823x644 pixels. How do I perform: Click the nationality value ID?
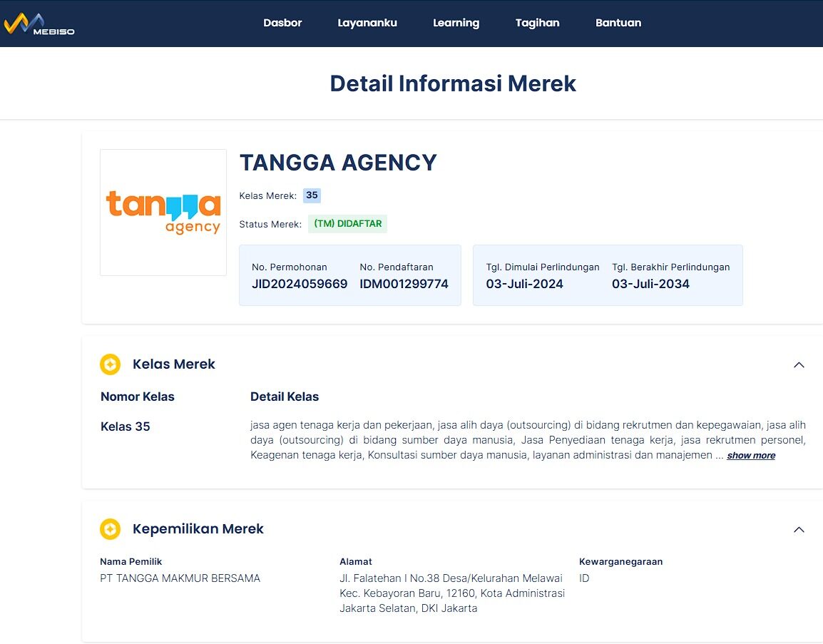click(x=584, y=578)
